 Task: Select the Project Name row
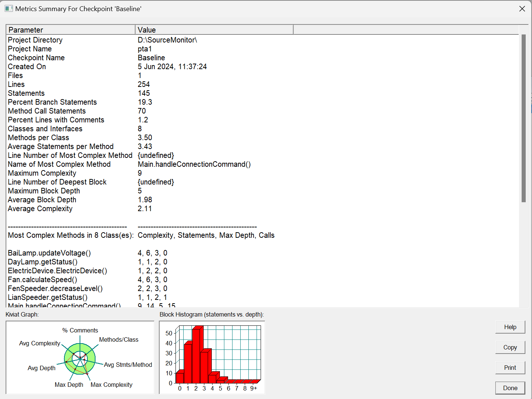[x=262, y=49]
